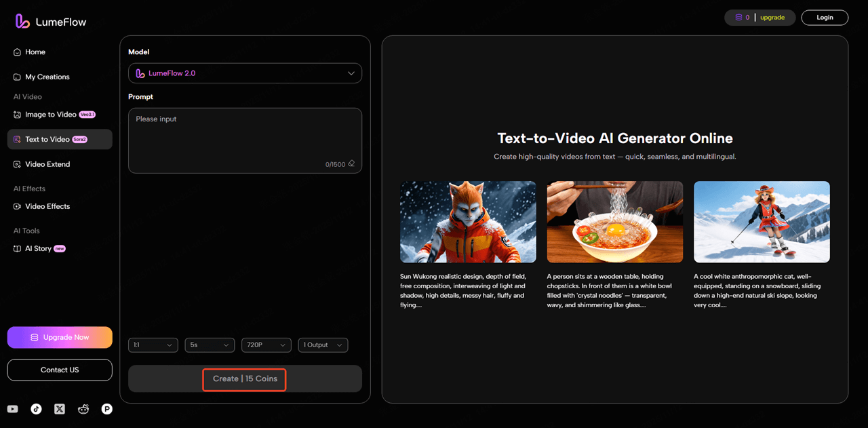Click inside the prompt input field
Screen dimensions: 868x428
pyautogui.click(x=245, y=139)
